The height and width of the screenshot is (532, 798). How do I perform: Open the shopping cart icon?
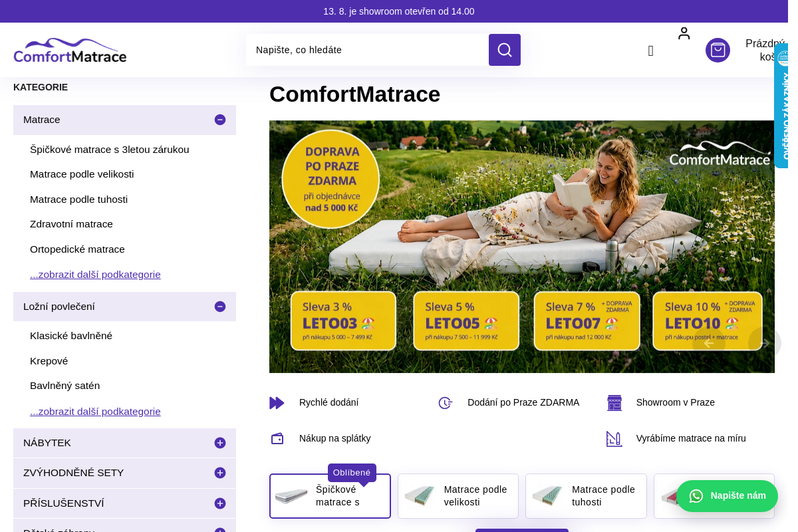(x=718, y=50)
